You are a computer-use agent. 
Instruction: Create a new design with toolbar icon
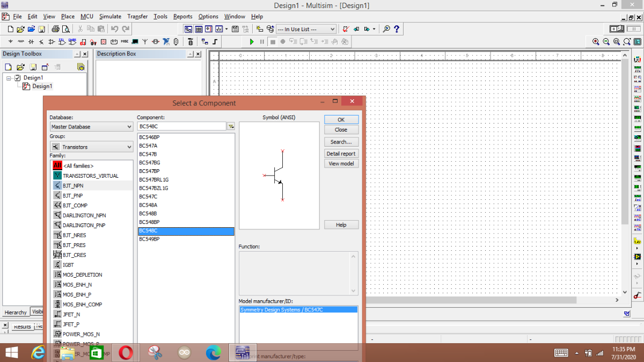[11, 29]
